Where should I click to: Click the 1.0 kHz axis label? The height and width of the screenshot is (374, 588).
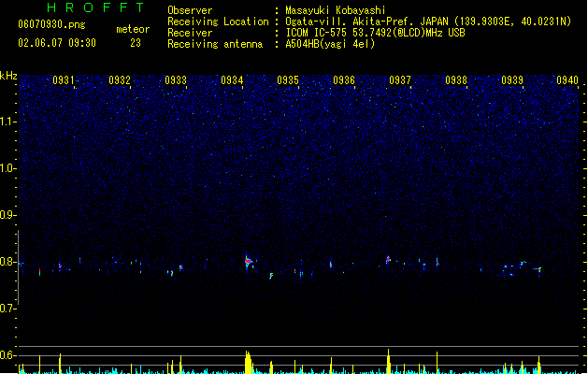pyautogui.click(x=7, y=168)
